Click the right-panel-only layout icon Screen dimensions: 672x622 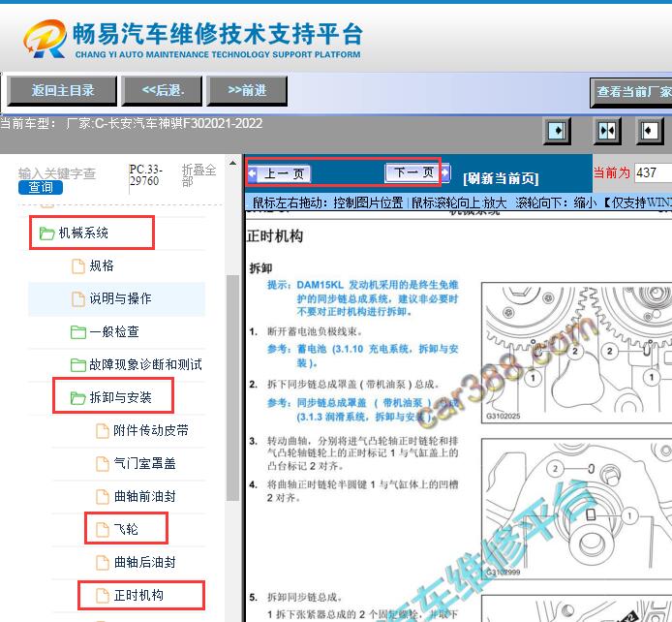click(x=649, y=131)
